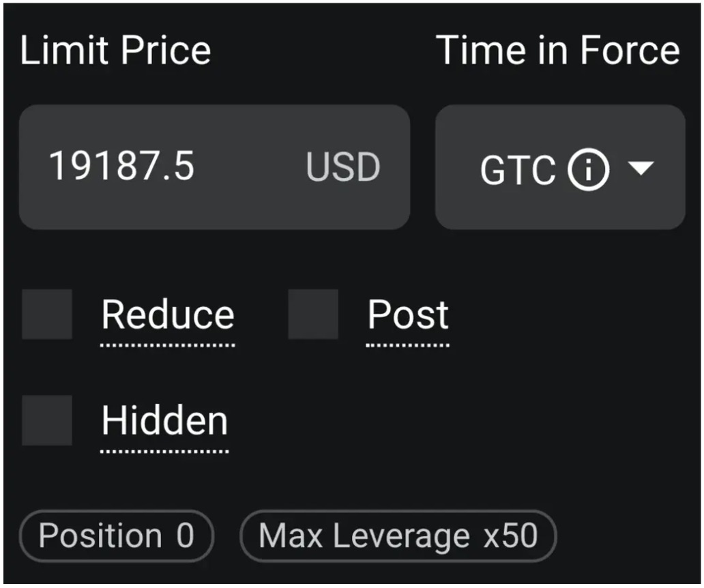Toggle the Hidden order checkbox
Screen dimensions: 704x588
point(46,420)
